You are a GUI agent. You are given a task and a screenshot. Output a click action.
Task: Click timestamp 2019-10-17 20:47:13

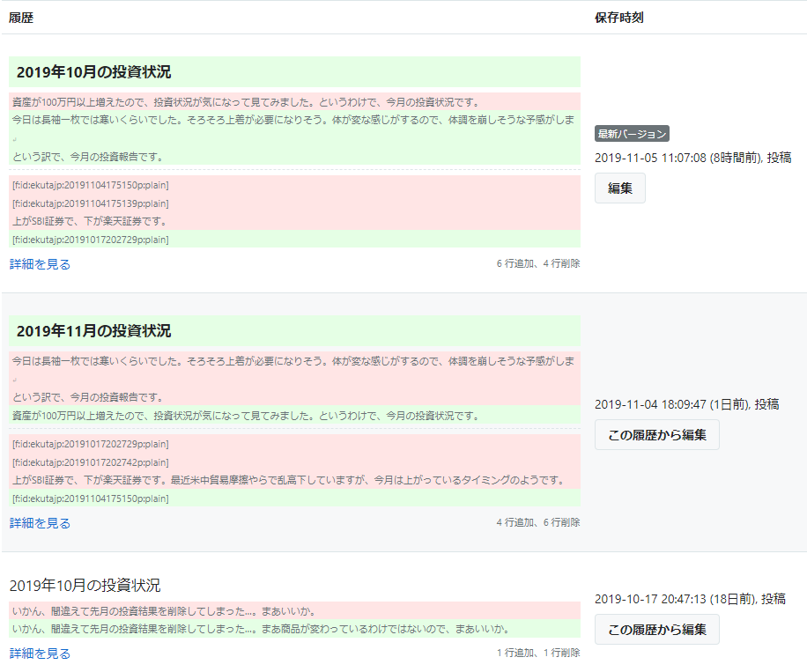(650, 598)
